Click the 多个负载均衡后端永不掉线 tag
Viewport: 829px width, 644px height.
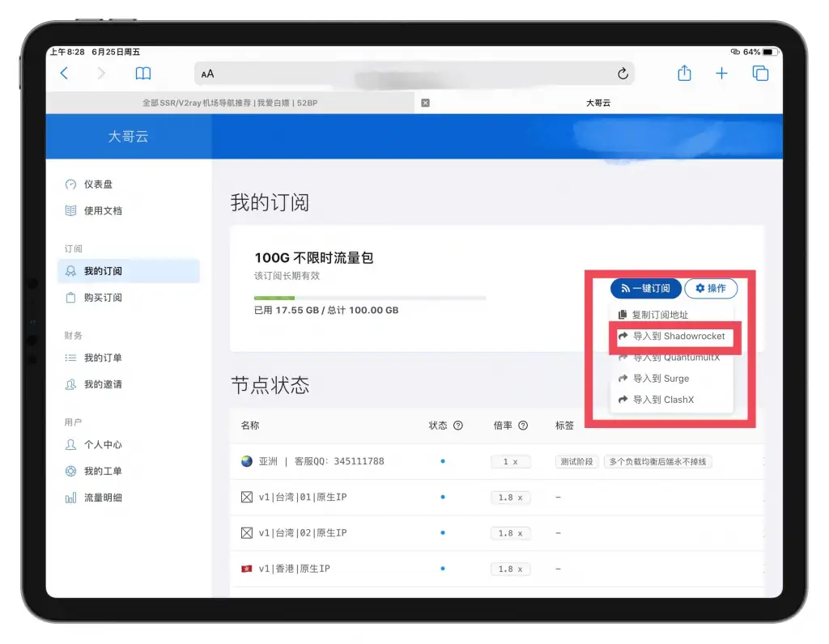point(657,462)
